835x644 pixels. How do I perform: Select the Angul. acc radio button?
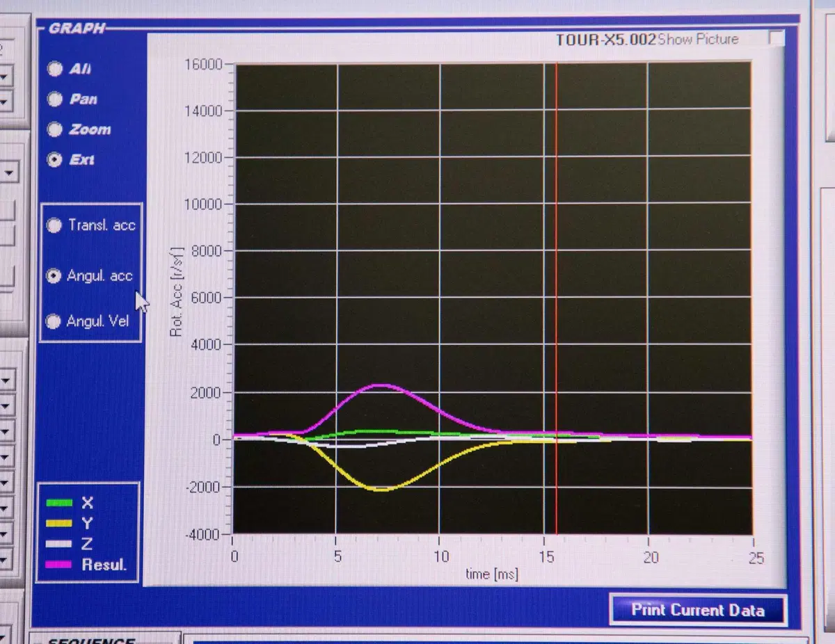coord(53,276)
